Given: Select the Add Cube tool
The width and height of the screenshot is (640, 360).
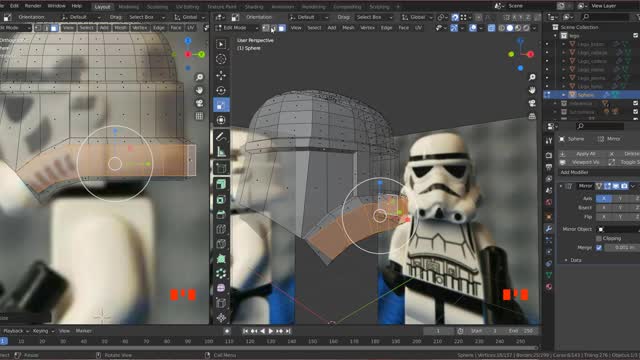Looking at the screenshot, I should tap(221, 168).
